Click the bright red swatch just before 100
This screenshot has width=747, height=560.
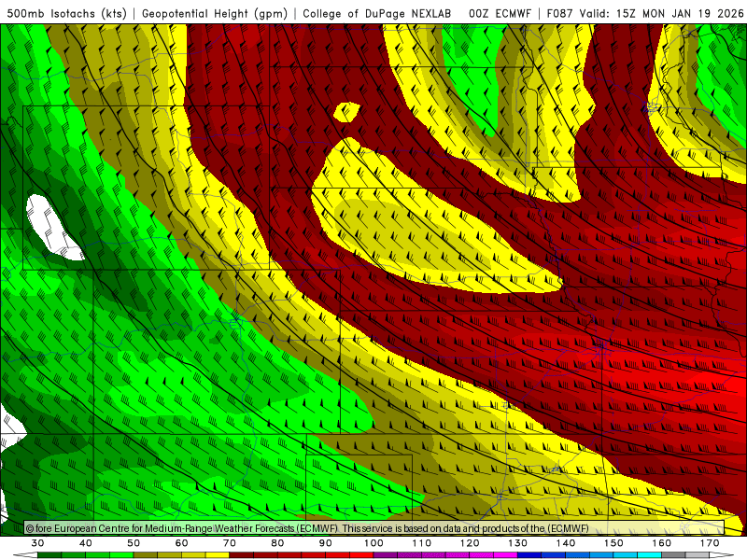click(x=361, y=555)
